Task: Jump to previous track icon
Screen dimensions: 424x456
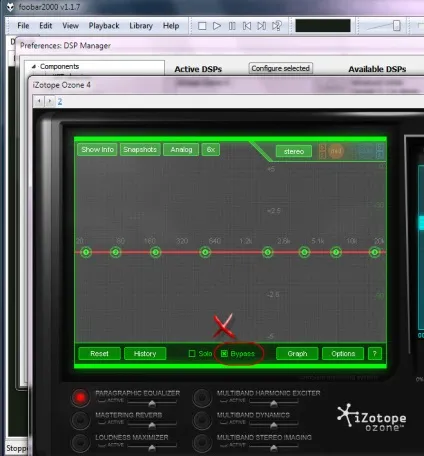Action: pos(247,26)
